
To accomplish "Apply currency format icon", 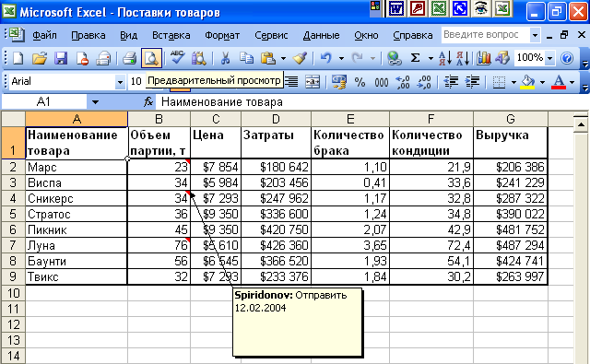I will pyautogui.click(x=338, y=82).
